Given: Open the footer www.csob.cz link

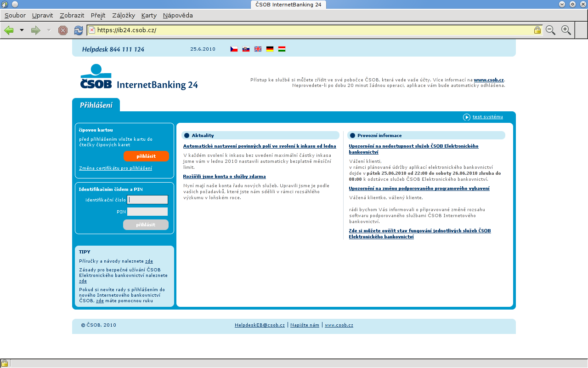Looking at the screenshot, I should tap(339, 325).
